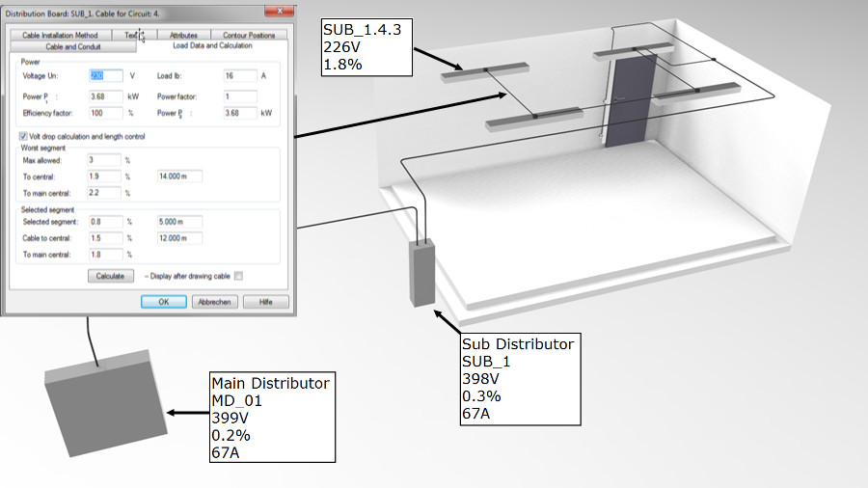868x488 pixels.
Task: Click the Voltage Un input field
Action: (x=105, y=75)
